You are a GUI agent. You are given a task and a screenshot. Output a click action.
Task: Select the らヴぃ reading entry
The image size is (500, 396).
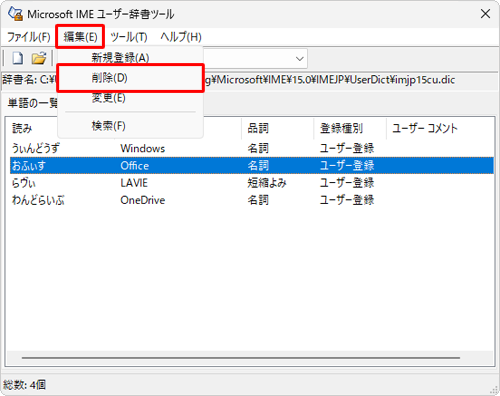pyautogui.click(x=24, y=183)
